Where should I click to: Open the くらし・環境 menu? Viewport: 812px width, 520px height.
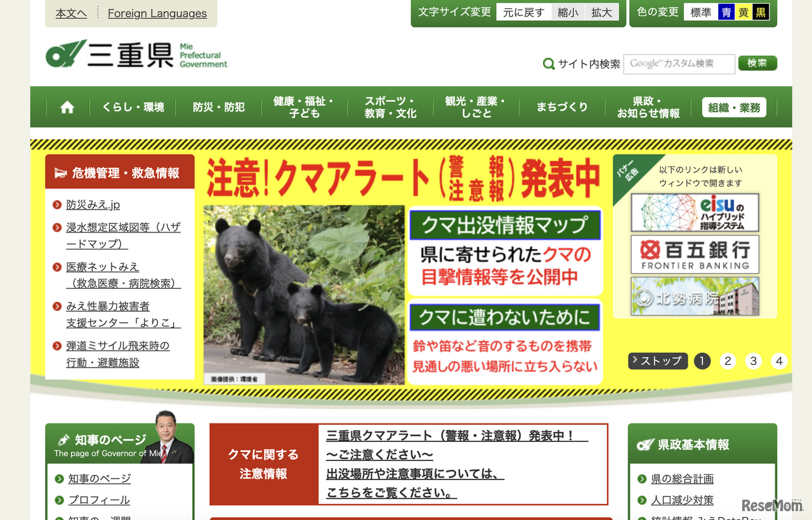(x=133, y=107)
